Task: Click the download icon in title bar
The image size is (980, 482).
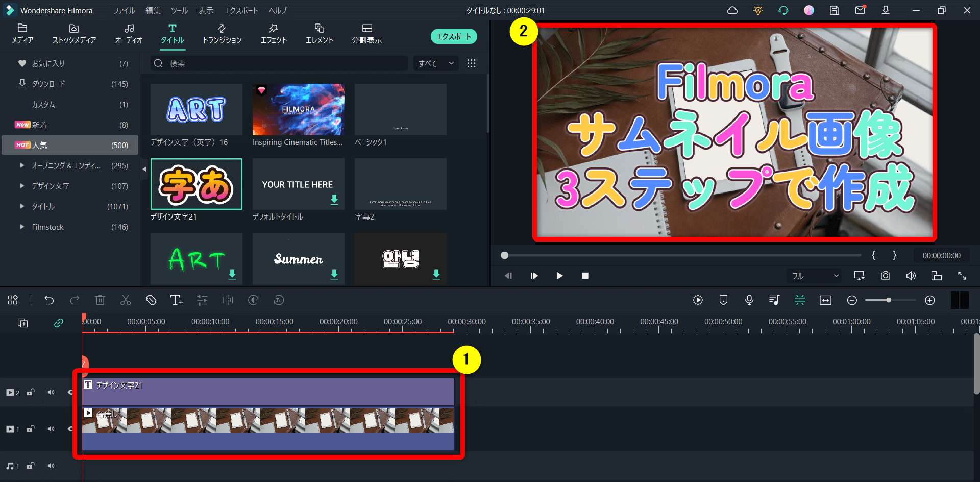Action: tap(886, 10)
